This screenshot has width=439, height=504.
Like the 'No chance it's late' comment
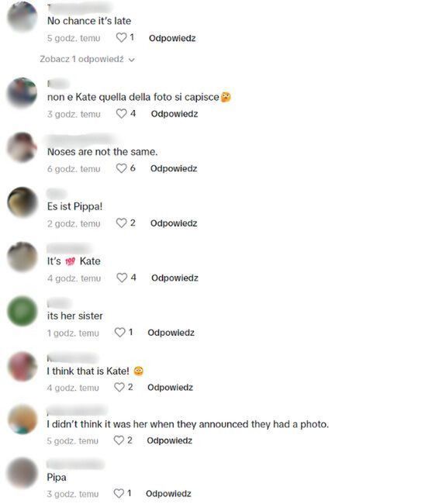click(121, 38)
